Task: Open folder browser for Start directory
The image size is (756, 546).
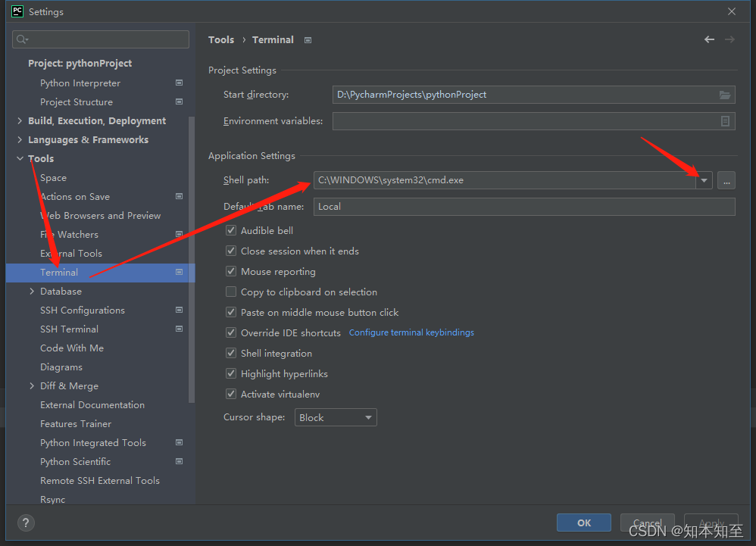Action: pyautogui.click(x=725, y=95)
